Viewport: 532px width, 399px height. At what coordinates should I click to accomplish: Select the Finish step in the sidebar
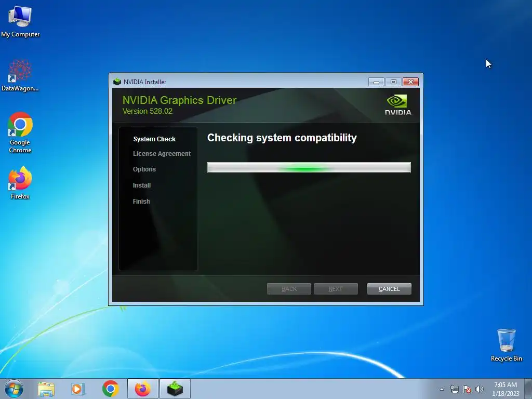point(141,201)
